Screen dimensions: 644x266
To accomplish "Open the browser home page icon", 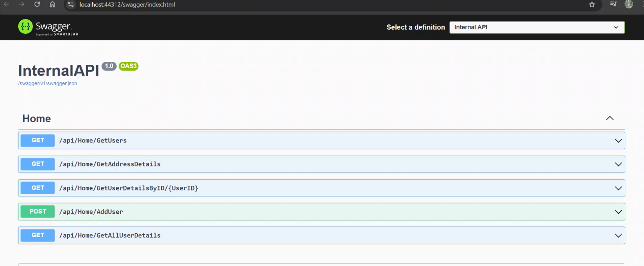I will [x=53, y=4].
